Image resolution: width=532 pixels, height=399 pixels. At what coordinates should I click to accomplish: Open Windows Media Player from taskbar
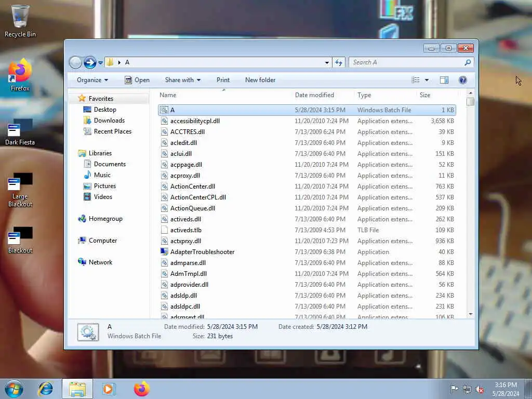tap(109, 389)
